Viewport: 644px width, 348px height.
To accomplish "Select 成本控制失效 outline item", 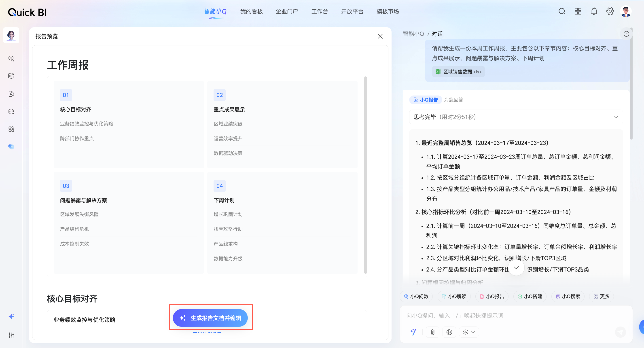I will pyautogui.click(x=74, y=244).
